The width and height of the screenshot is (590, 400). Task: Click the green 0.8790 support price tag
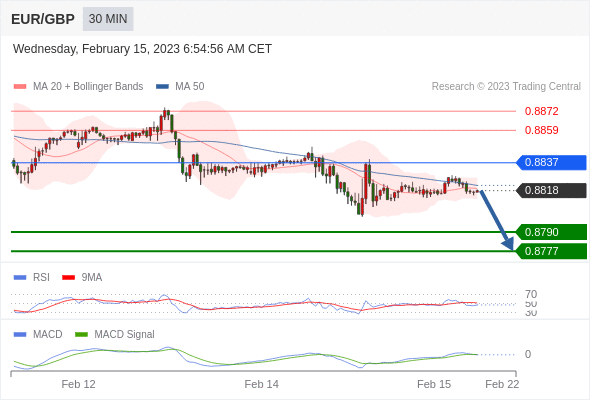551,232
